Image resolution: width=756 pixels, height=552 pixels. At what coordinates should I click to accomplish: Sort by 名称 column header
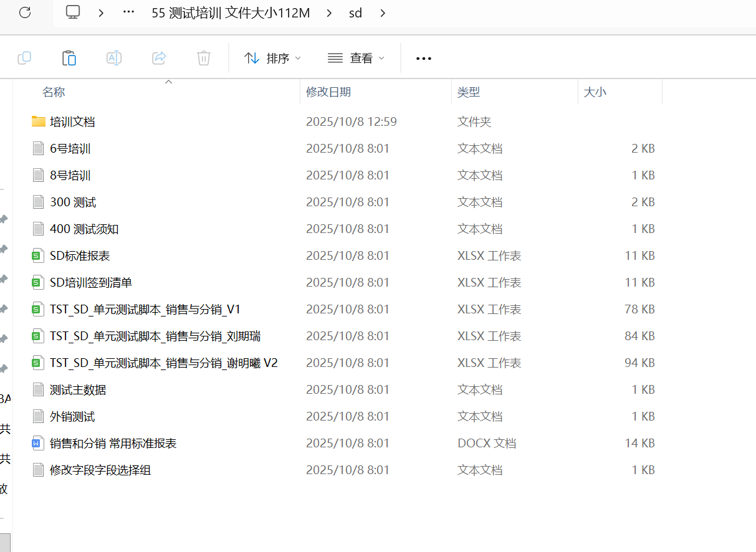pos(54,92)
